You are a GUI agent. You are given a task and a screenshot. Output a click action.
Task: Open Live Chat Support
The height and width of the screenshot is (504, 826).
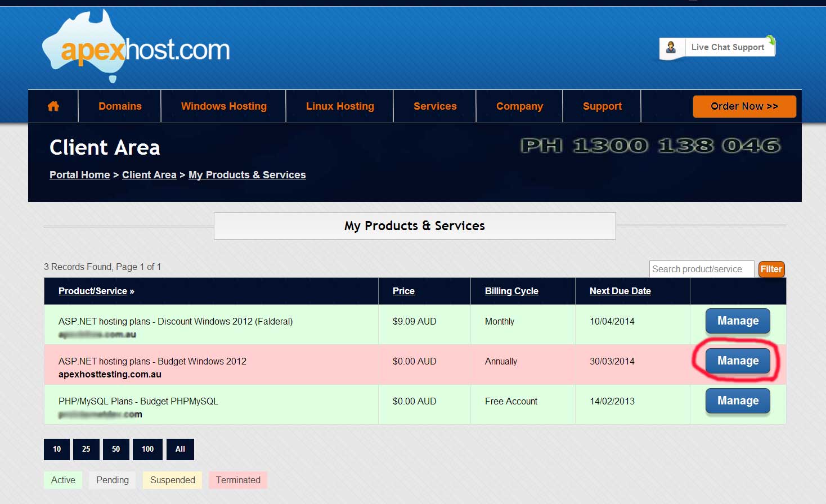click(717, 47)
